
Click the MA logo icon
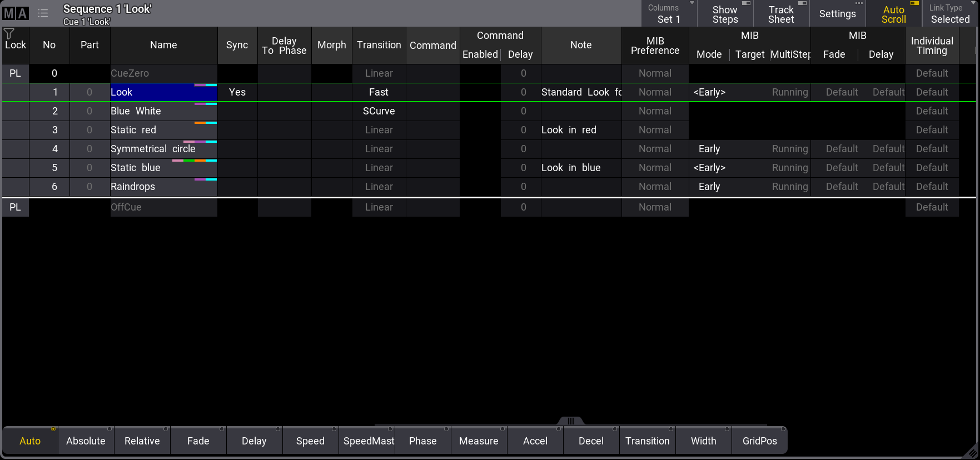[16, 13]
